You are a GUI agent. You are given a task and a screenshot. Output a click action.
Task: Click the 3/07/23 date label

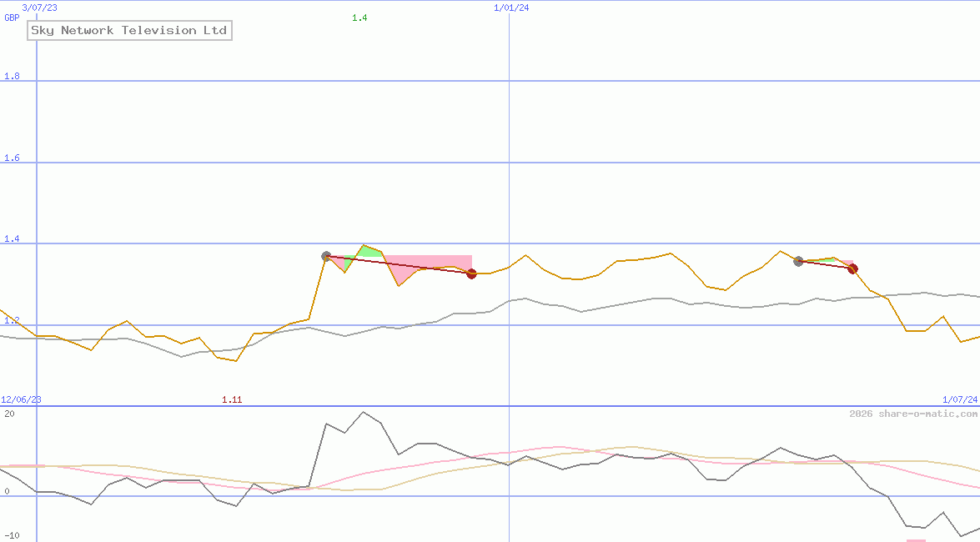click(39, 8)
